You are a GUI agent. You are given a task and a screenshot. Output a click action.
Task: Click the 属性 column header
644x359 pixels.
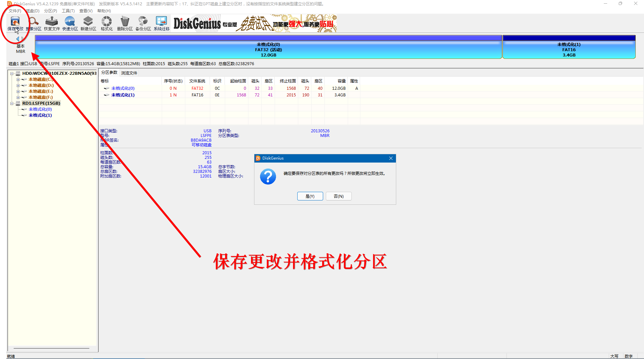coord(354,81)
